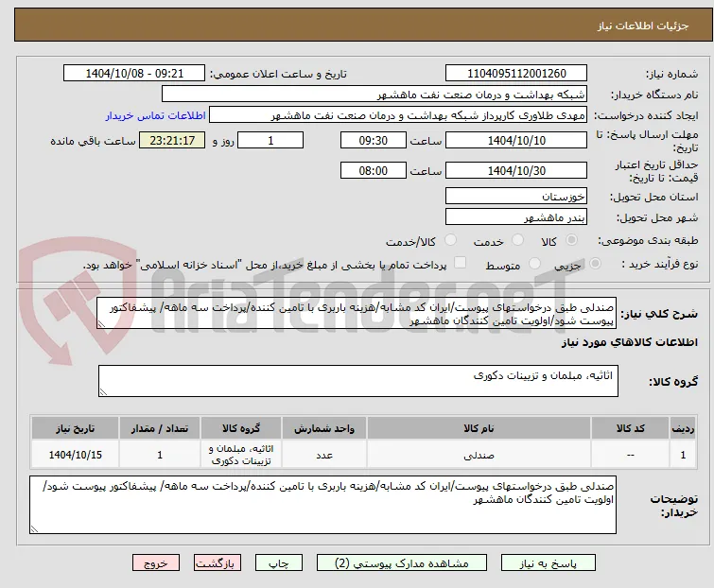Click the صندلی item name cell
Viewport: 714px width, 588px height.
click(x=479, y=455)
